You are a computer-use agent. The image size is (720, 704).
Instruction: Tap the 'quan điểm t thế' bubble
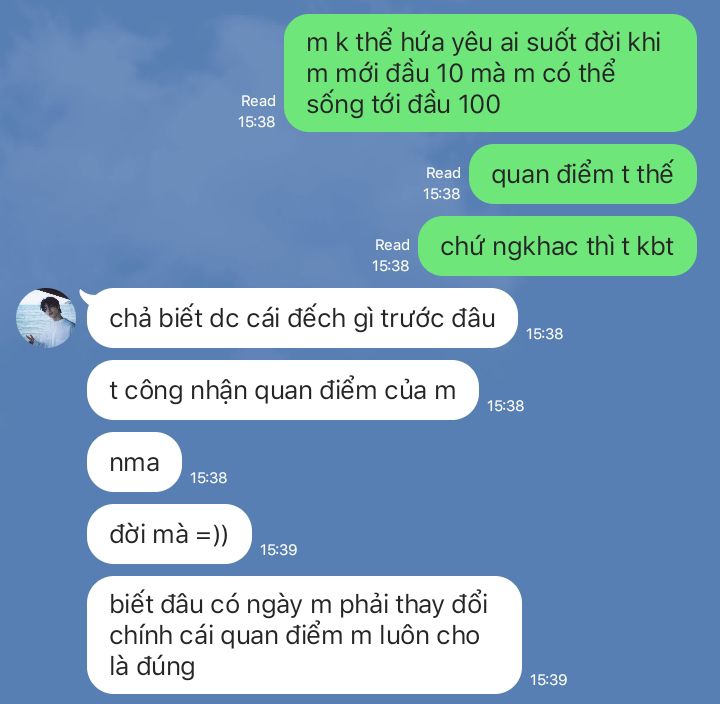click(x=583, y=174)
